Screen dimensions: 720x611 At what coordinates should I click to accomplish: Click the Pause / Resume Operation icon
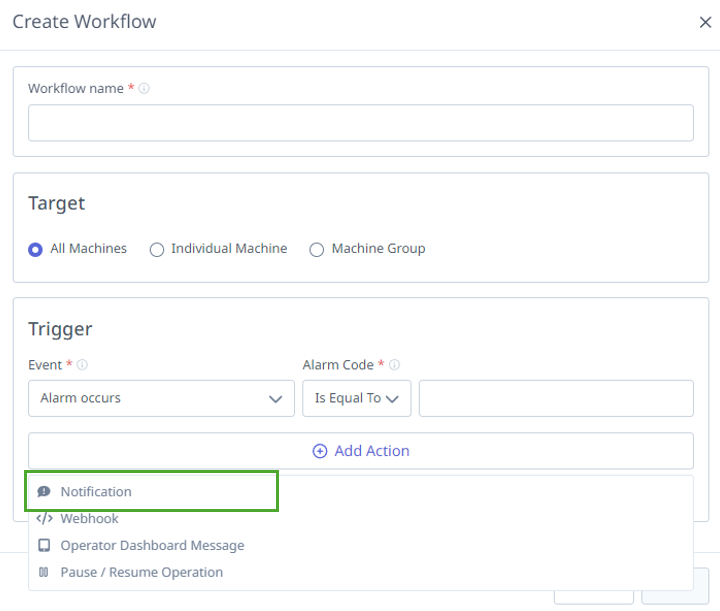coord(44,573)
